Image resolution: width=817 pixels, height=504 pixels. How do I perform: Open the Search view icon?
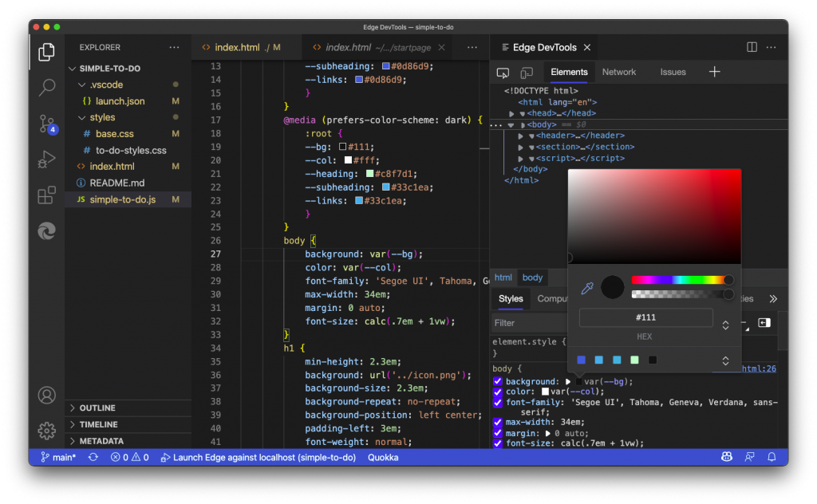(x=47, y=88)
